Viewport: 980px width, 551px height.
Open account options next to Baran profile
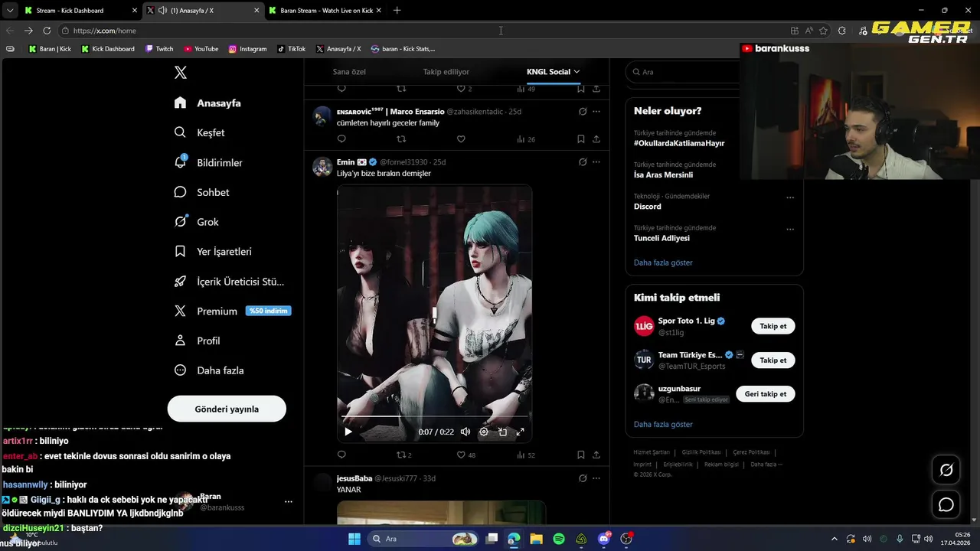coord(289,502)
